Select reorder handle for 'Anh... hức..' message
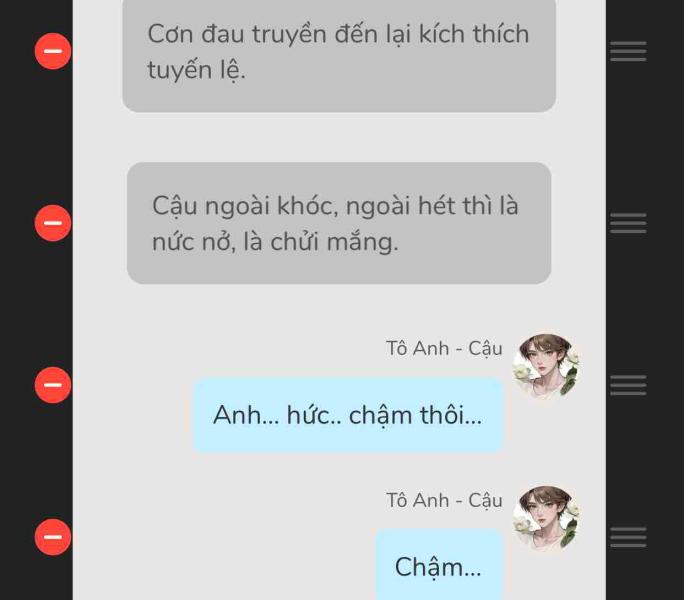This screenshot has width=684, height=600. pos(628,385)
